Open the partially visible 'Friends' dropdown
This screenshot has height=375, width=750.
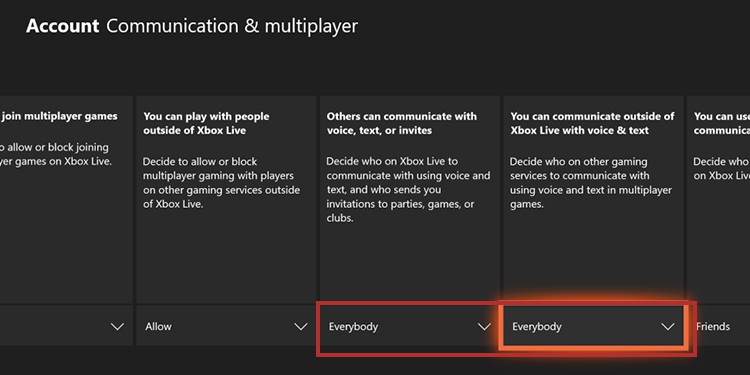click(719, 326)
